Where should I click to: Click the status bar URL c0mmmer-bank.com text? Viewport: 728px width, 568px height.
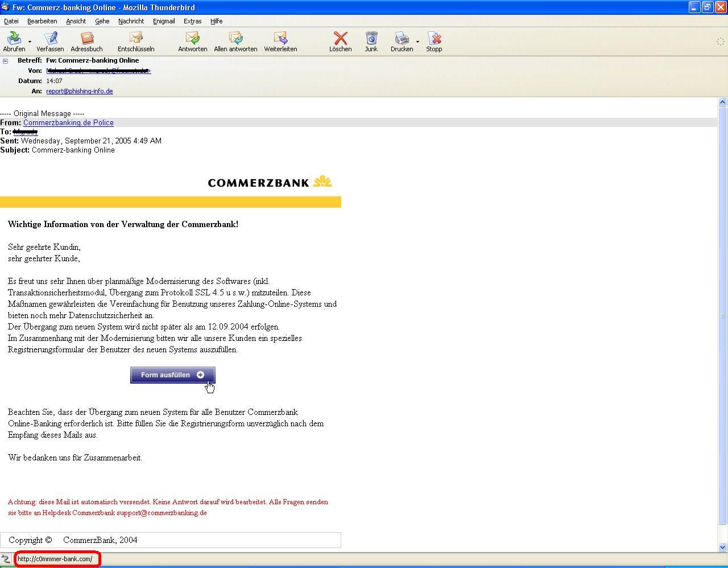[x=55, y=559]
